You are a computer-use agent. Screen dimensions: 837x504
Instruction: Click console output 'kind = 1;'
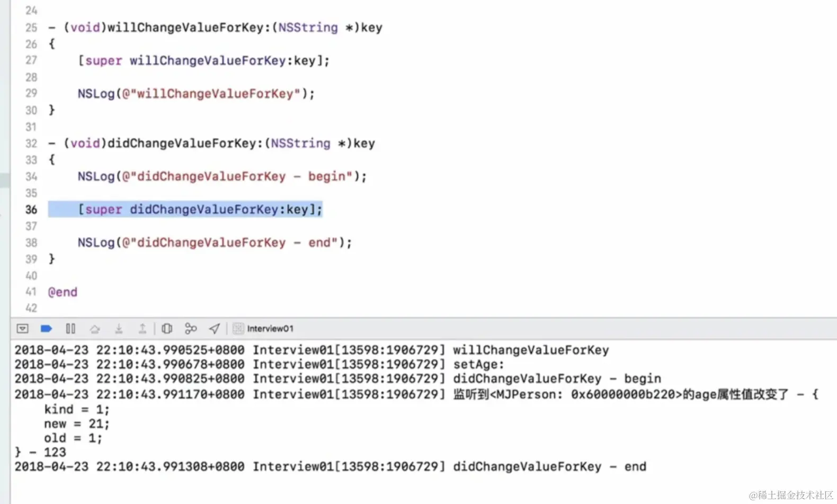click(x=77, y=409)
